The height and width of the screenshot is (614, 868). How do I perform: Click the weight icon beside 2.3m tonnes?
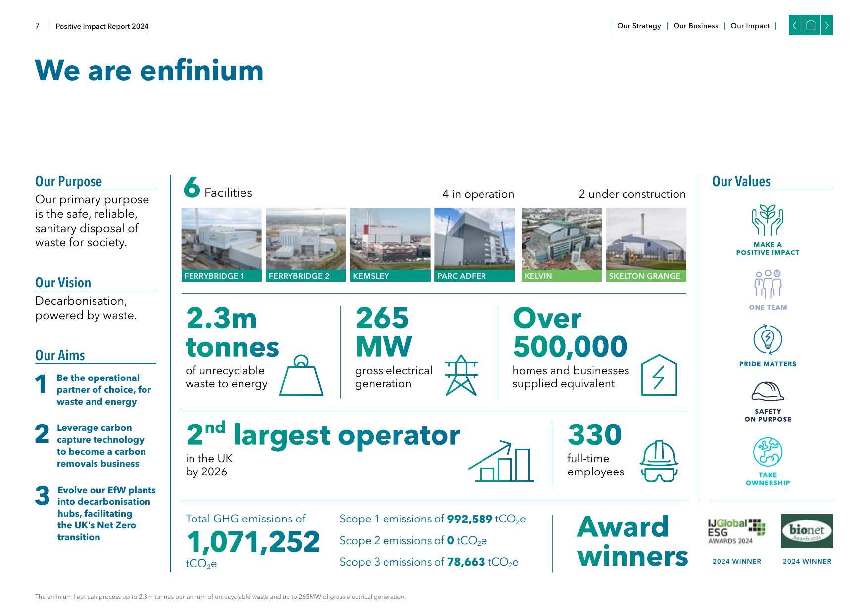pyautogui.click(x=301, y=375)
